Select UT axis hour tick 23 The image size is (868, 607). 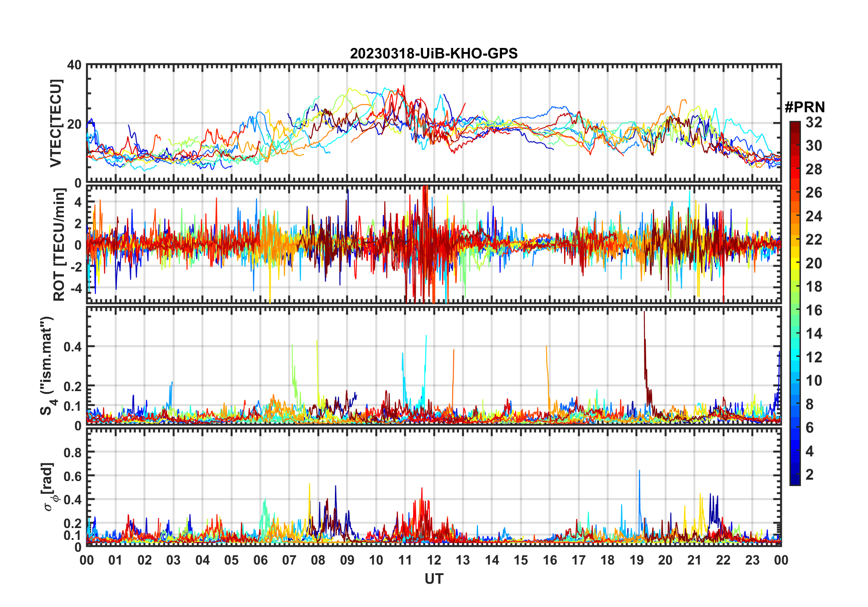click(x=752, y=560)
